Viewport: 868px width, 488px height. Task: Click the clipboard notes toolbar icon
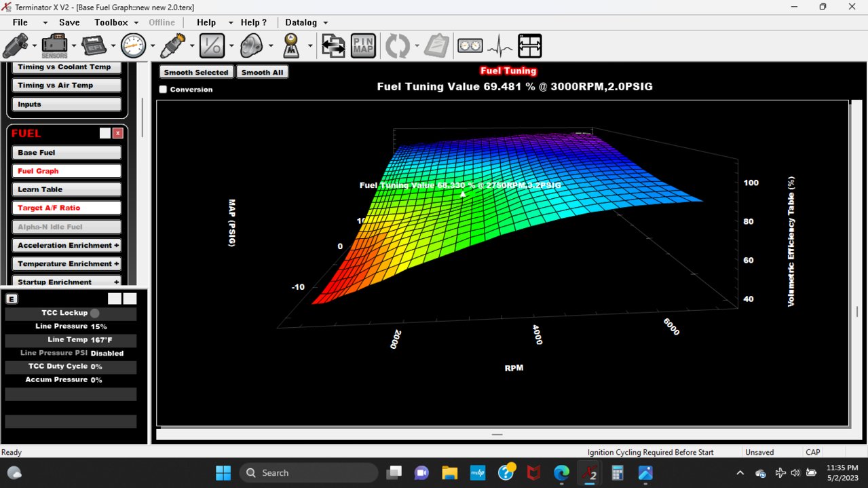(x=437, y=46)
